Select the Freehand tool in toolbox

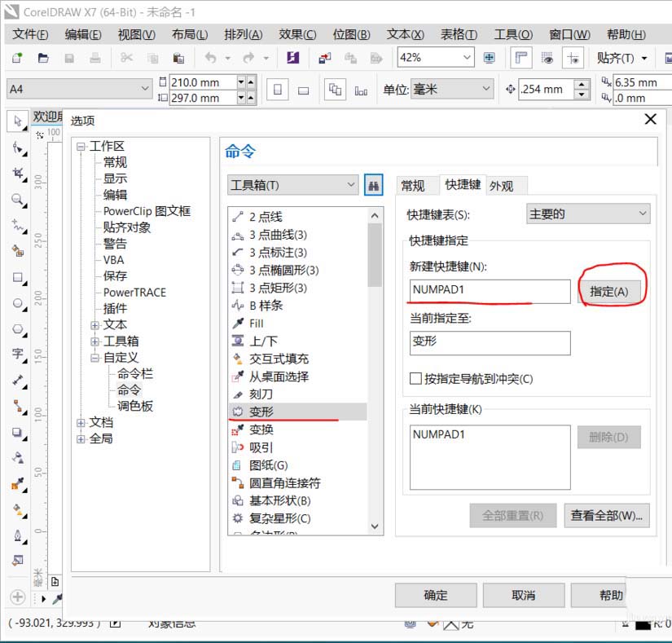[18, 226]
